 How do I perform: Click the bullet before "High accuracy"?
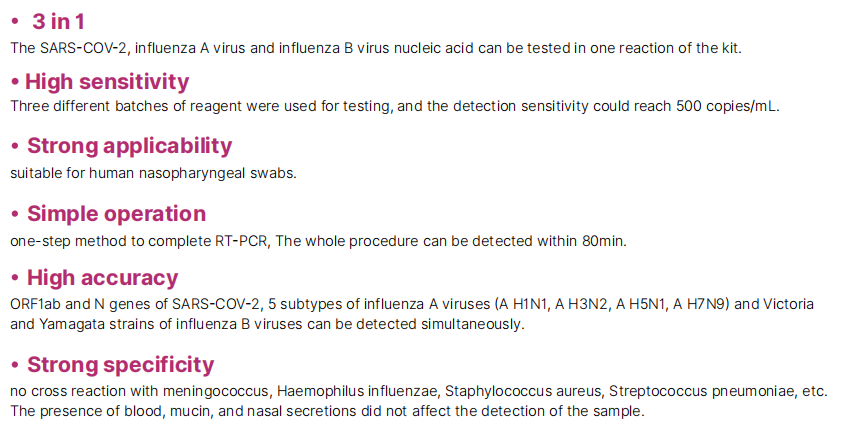(x=15, y=279)
